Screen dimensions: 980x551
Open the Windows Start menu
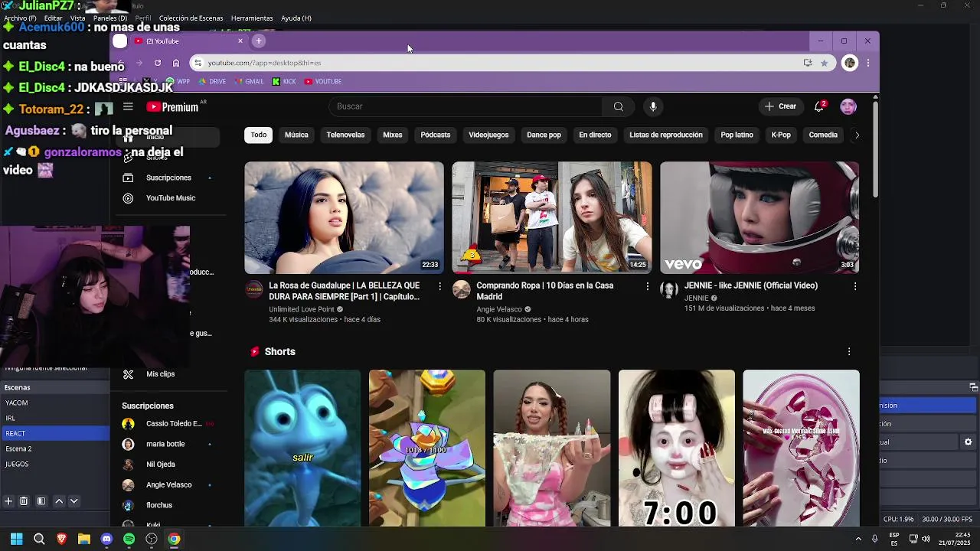point(16,539)
